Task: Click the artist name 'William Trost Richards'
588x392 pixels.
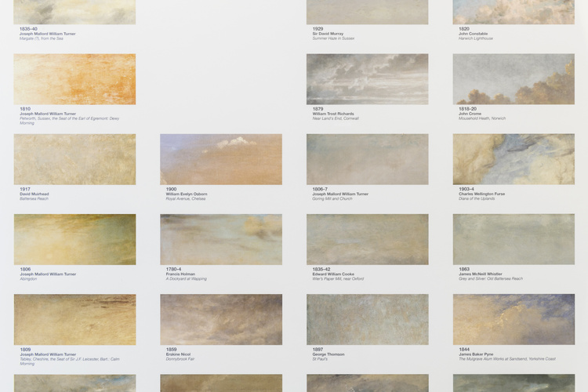Action: 333,114
